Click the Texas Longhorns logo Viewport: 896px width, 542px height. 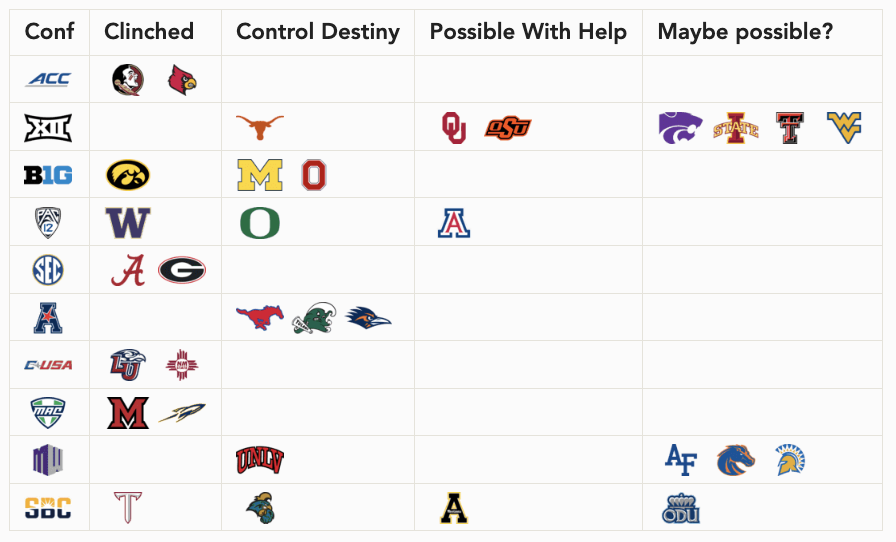pyautogui.click(x=260, y=127)
